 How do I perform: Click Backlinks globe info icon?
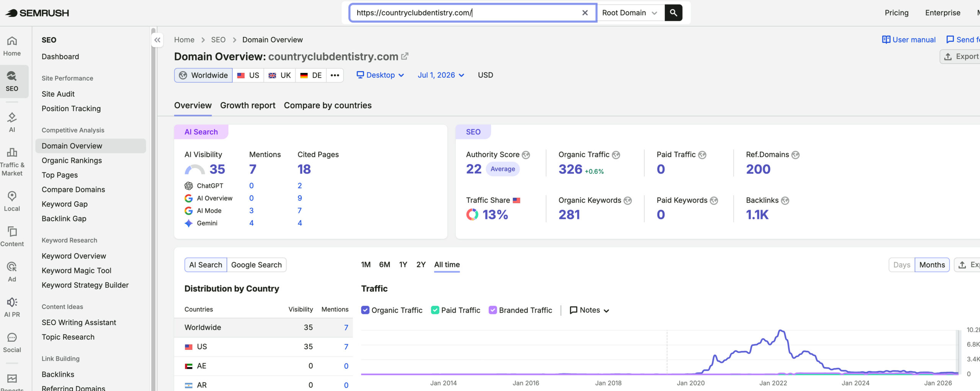click(x=785, y=200)
